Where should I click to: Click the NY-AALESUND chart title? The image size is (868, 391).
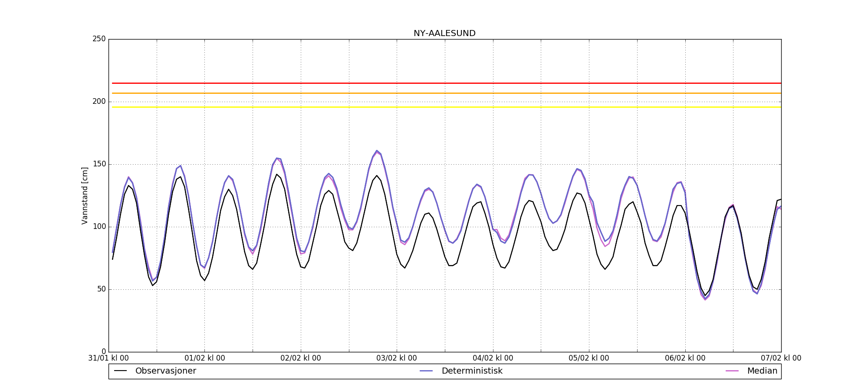[444, 33]
